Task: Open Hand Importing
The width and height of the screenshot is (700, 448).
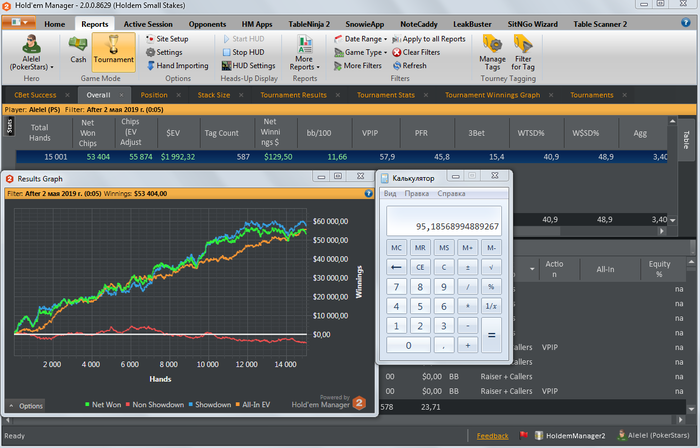Action: coord(177,66)
